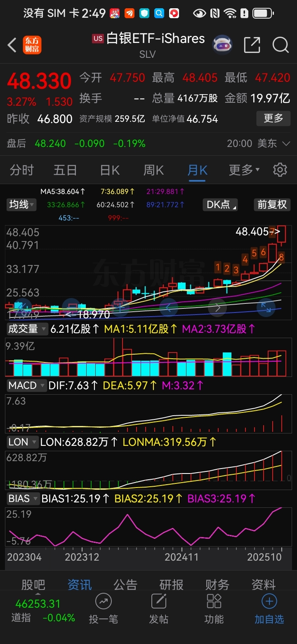Expand BIAS indicator selector
The image size is (297, 644).
(23, 499)
